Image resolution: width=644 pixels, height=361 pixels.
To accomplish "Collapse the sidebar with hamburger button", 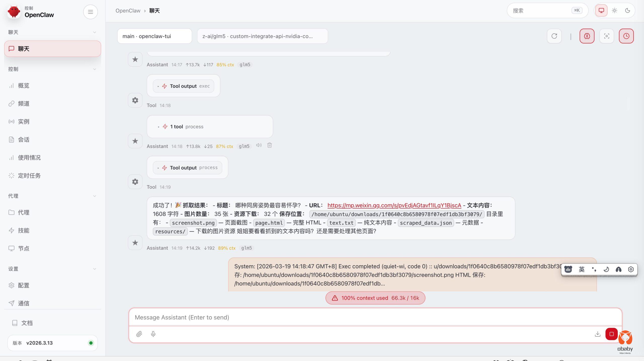I will coord(90,12).
